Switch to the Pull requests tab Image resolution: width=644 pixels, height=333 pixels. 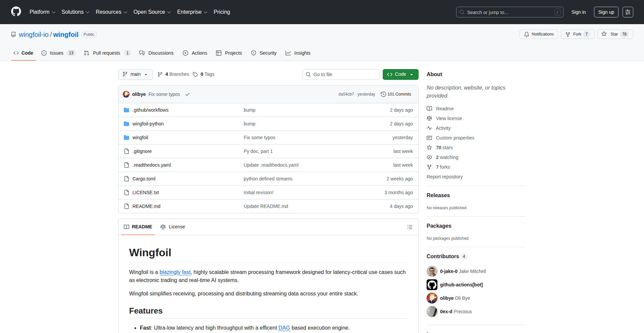coord(106,53)
